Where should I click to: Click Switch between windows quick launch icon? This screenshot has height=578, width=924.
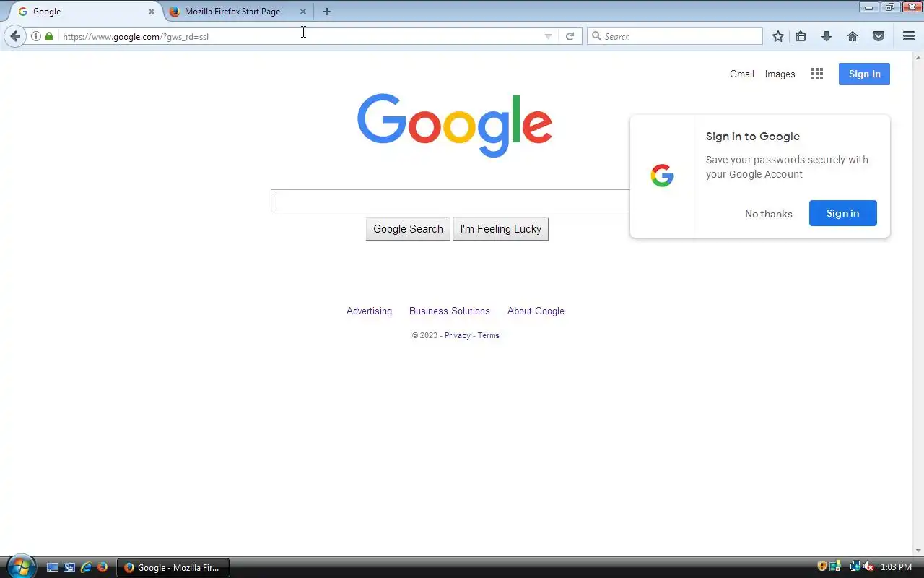tap(69, 568)
